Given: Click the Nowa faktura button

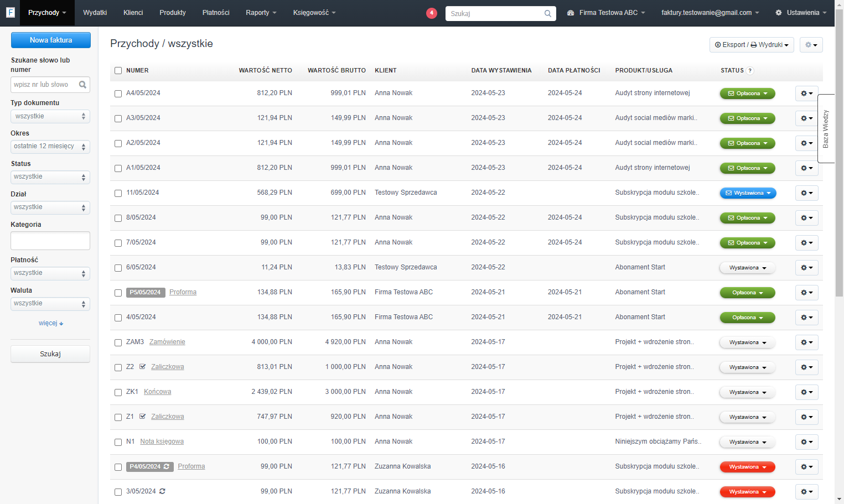Looking at the screenshot, I should tap(51, 40).
